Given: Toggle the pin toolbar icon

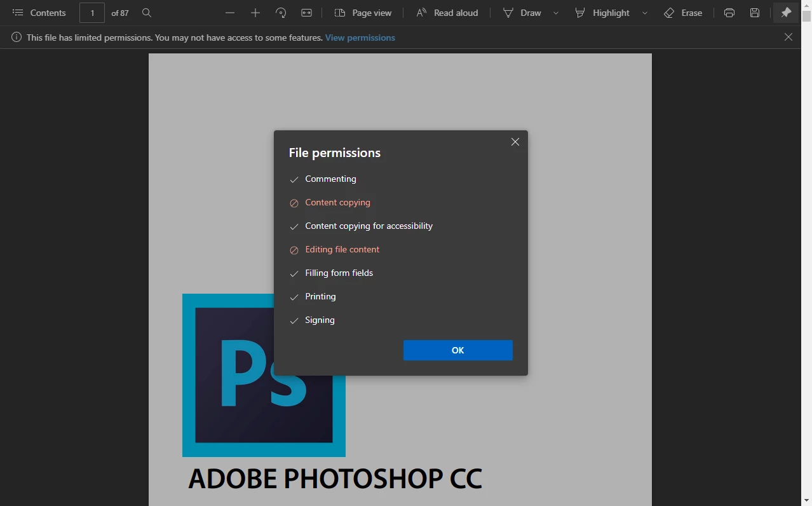Looking at the screenshot, I should tap(786, 13).
